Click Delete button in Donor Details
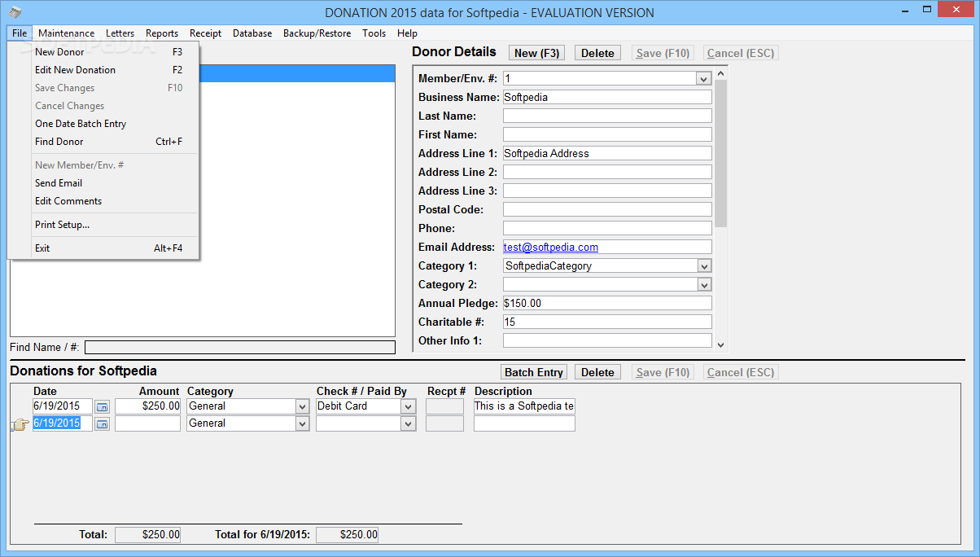The image size is (980, 557). tap(597, 53)
